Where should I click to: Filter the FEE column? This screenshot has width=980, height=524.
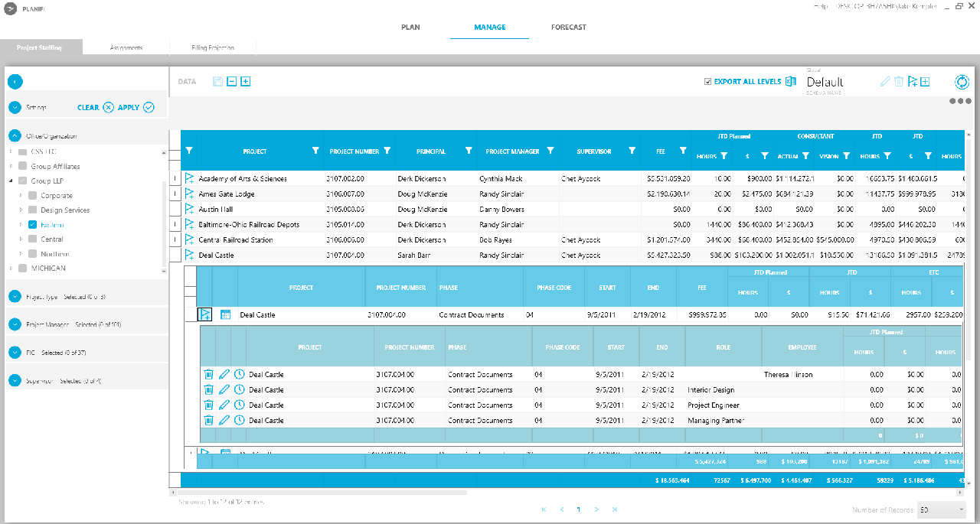(x=683, y=151)
